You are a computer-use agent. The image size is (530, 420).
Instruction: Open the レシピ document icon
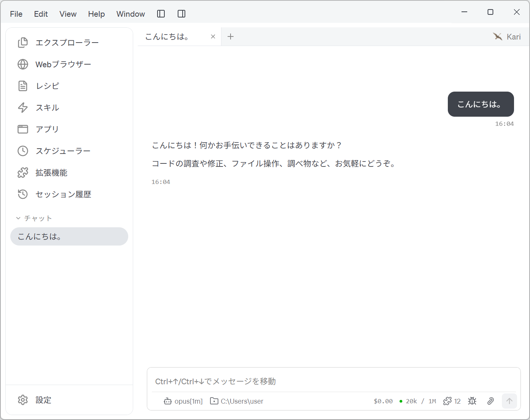[x=23, y=86]
